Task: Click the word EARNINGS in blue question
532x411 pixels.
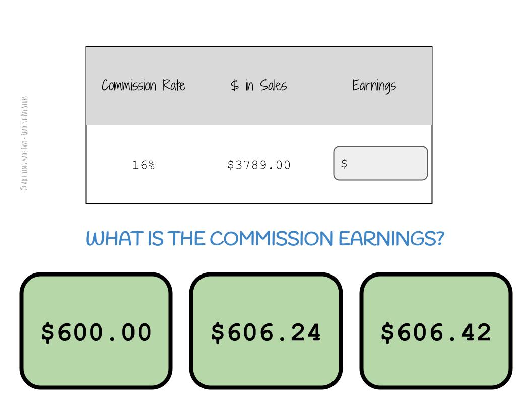Action: (391, 238)
